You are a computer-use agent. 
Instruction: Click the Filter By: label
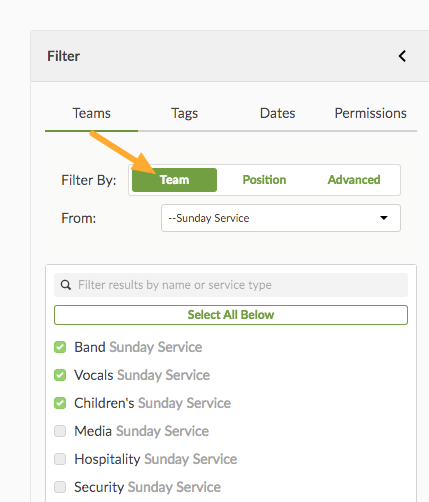point(89,180)
